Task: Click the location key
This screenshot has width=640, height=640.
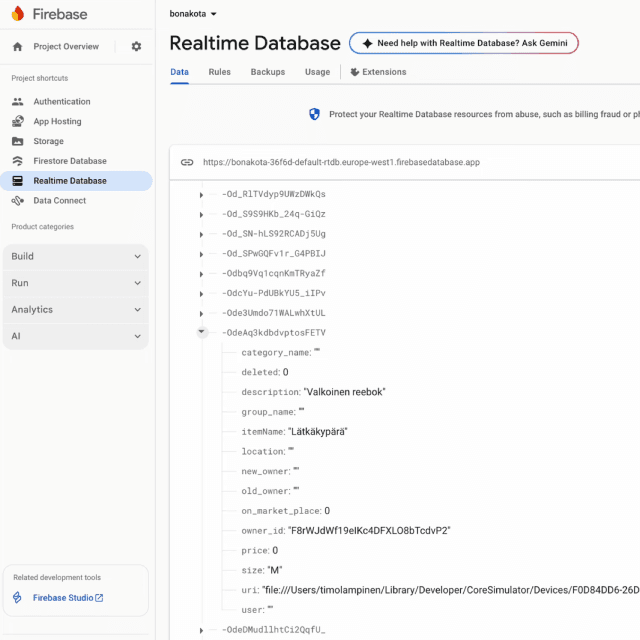Action: [264, 452]
